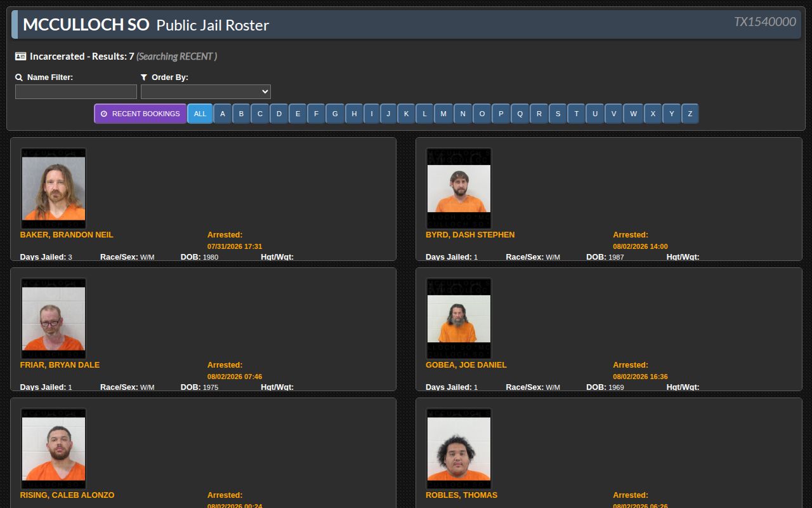Filter roster by letter T
Viewport: 812px width, 508px height.
[576, 114]
